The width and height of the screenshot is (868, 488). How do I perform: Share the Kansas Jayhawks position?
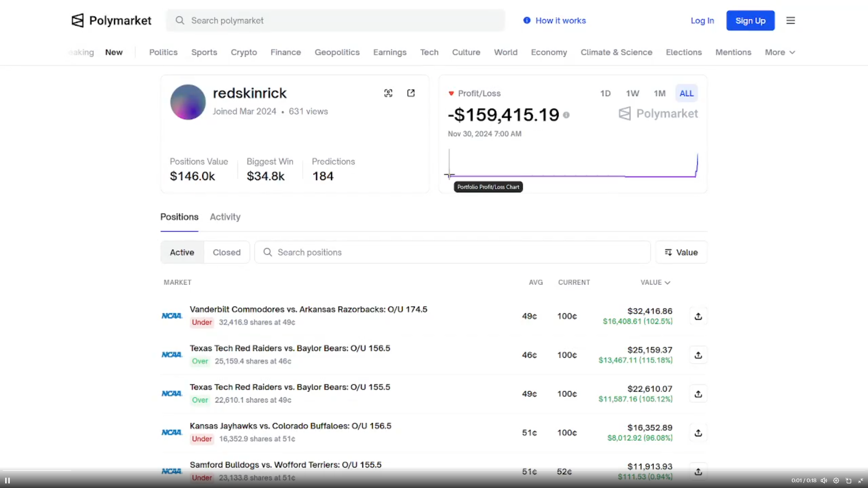[698, 433]
